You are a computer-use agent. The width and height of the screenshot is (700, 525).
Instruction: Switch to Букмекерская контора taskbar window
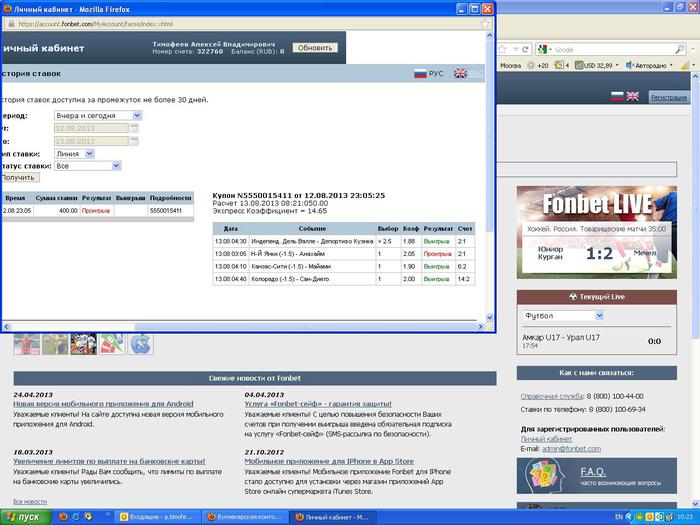point(244,517)
